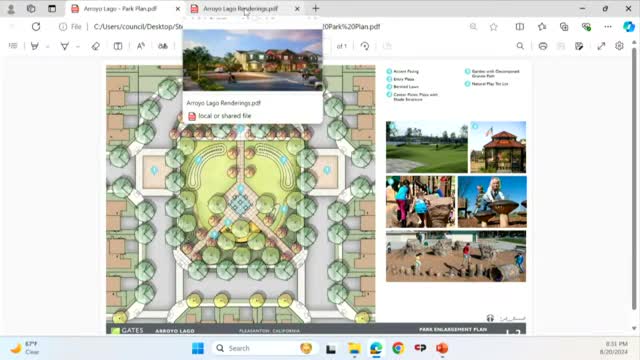Click the Read aloud icon

point(141,46)
